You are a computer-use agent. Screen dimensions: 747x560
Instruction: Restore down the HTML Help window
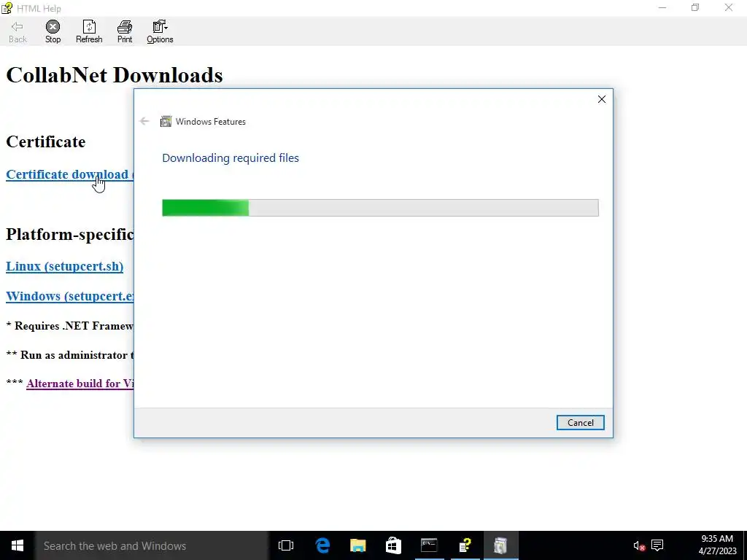pyautogui.click(x=695, y=7)
